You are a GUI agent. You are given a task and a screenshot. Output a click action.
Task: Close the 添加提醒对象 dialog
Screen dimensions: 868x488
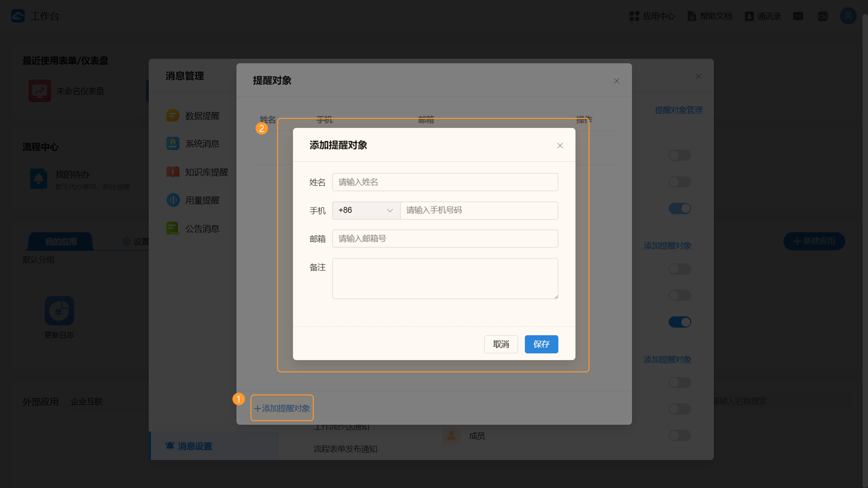pos(560,145)
